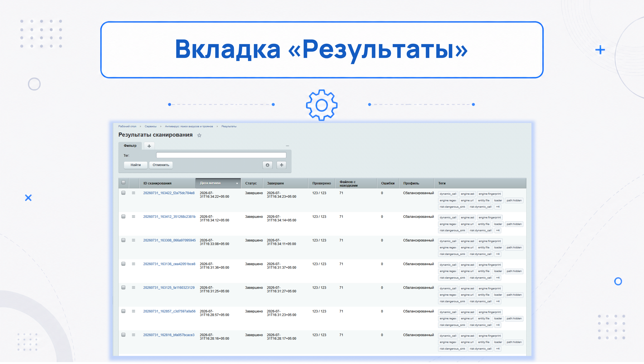The image size is (644, 364).
Task: Select the Фильтр tab
Action: pyautogui.click(x=130, y=146)
